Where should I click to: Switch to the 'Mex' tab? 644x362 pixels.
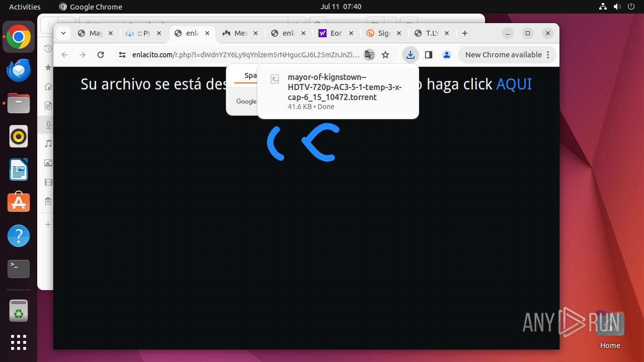240,33
